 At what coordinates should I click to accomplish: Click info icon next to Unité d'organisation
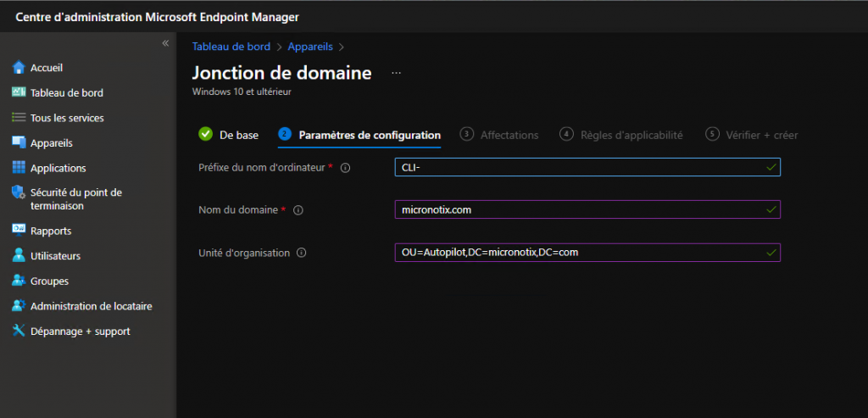click(x=301, y=253)
